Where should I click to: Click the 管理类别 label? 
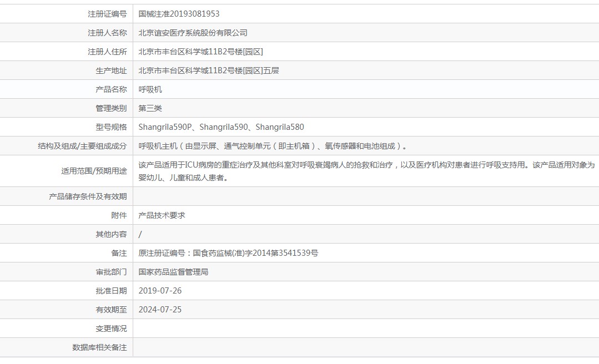click(x=111, y=108)
